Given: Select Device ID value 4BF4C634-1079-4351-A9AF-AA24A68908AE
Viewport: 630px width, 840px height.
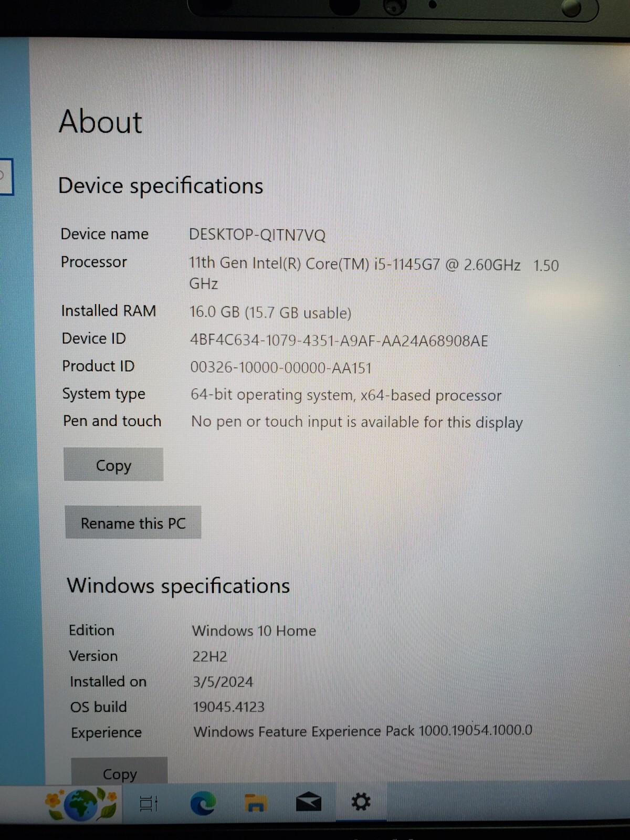Looking at the screenshot, I should 339,340.
